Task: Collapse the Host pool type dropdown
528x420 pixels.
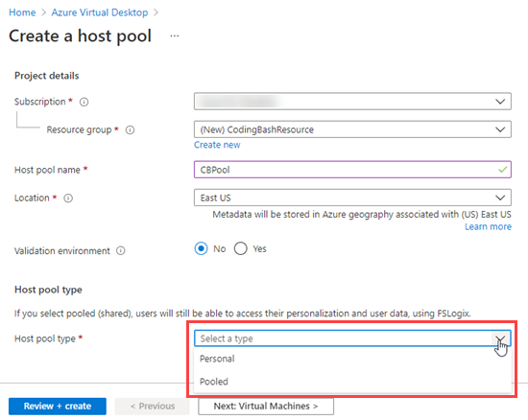Action: [352, 338]
